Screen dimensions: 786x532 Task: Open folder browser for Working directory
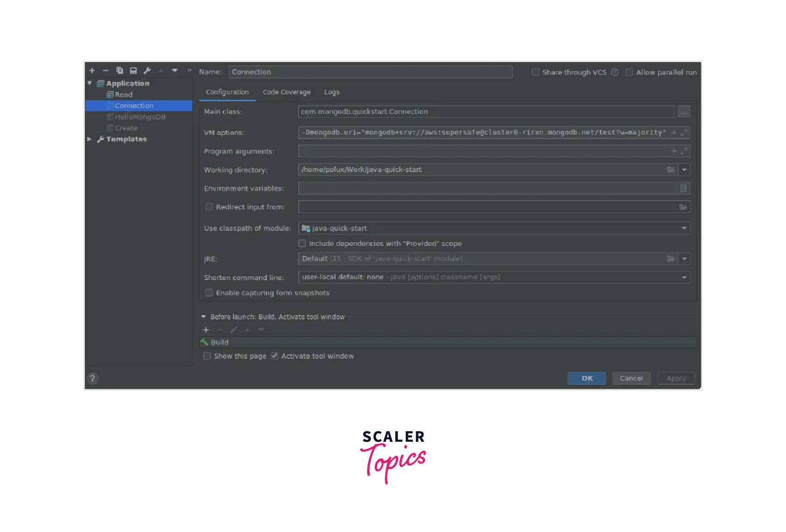tap(670, 170)
